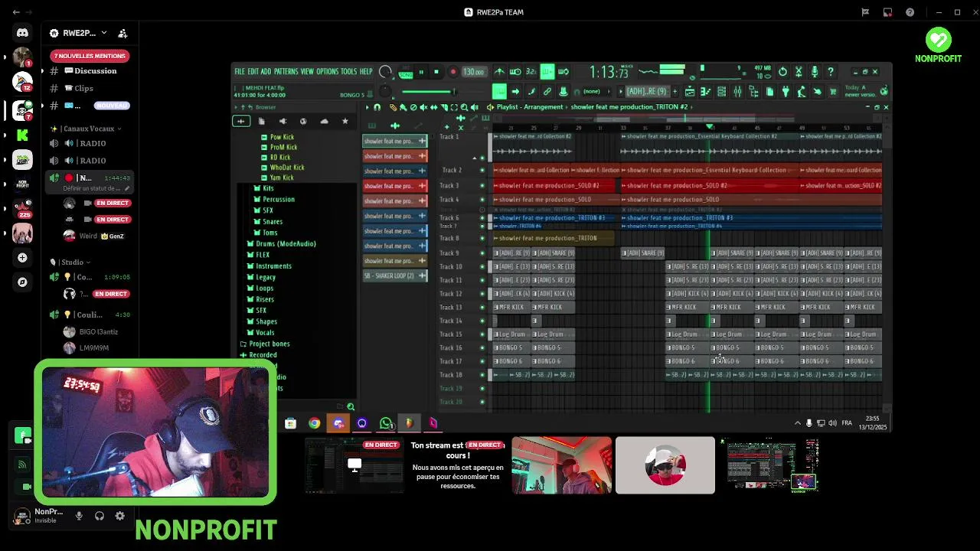Mute Track 18 with its green dot
Image resolution: width=980 pixels, height=551 pixels.
(x=482, y=375)
